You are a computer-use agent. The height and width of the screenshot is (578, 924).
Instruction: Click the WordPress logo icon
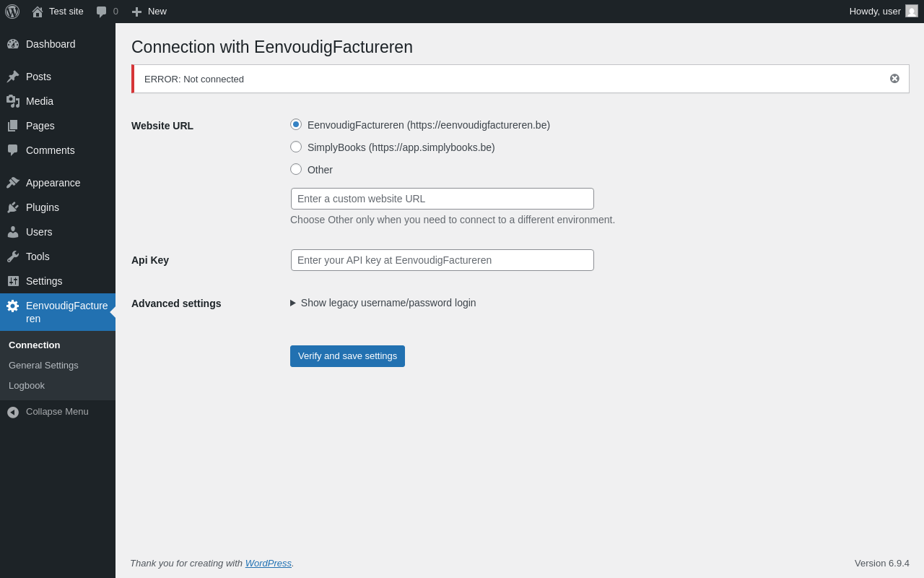[x=12, y=12]
